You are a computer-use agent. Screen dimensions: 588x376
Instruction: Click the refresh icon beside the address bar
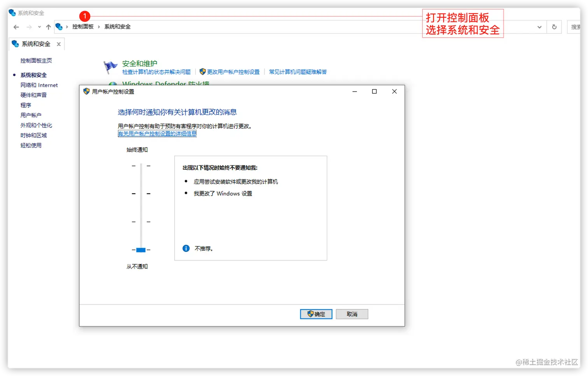click(554, 27)
